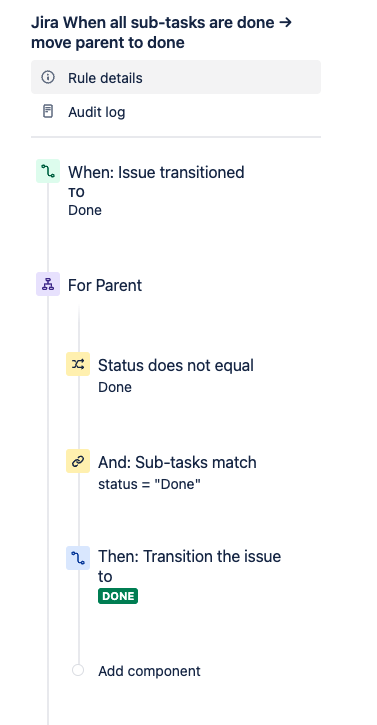Select the When: Issue transitioned trigger
The width and height of the screenshot is (377, 725).
[x=156, y=172]
